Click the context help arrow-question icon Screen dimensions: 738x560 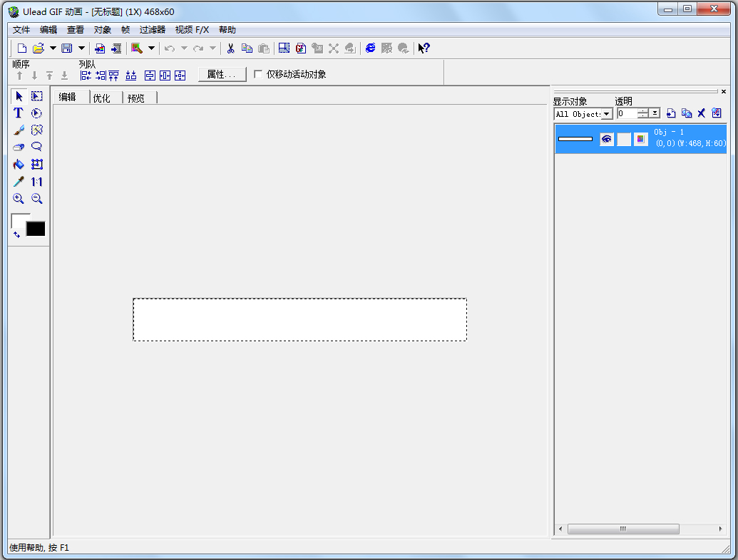click(424, 48)
